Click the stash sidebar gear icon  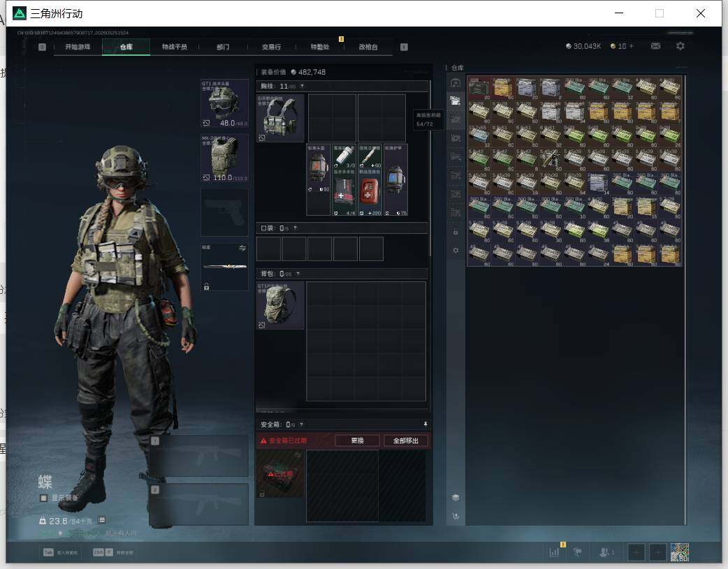pyautogui.click(x=456, y=251)
